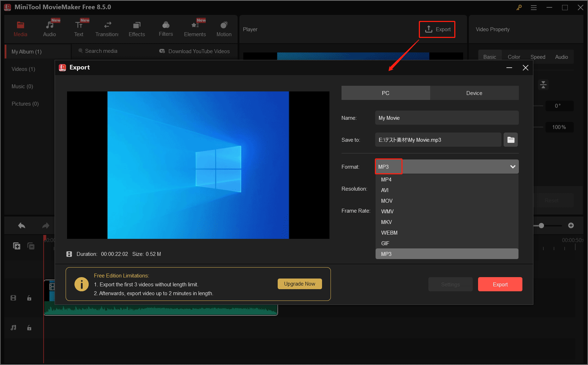
Task: Open the Elements panel
Action: click(x=195, y=28)
